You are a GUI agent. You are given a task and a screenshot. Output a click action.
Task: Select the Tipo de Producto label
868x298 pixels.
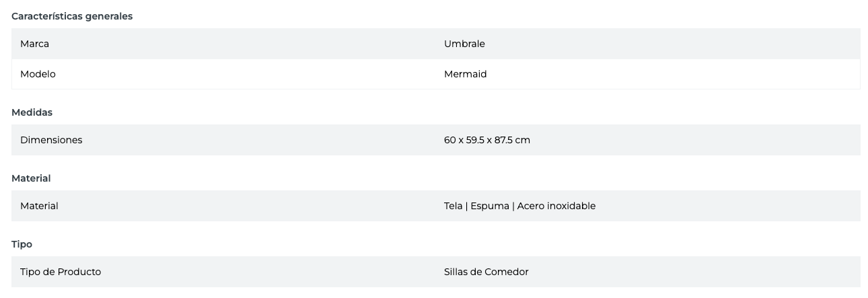pos(61,272)
